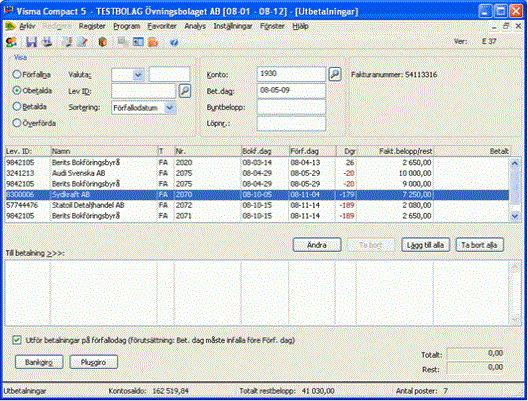Image resolution: width=528 pixels, height=401 pixels.
Task: Select the Betalda radio button
Action: (x=16, y=106)
